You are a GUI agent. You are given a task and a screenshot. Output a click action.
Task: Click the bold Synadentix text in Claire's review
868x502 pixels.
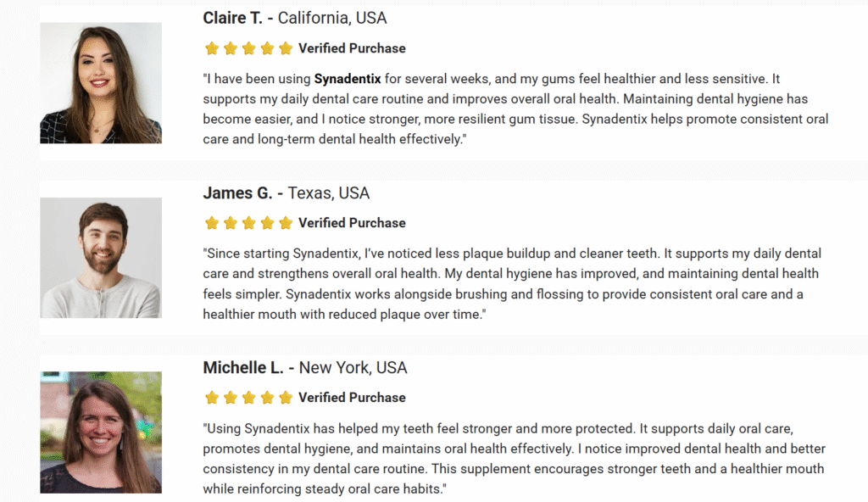(x=348, y=79)
